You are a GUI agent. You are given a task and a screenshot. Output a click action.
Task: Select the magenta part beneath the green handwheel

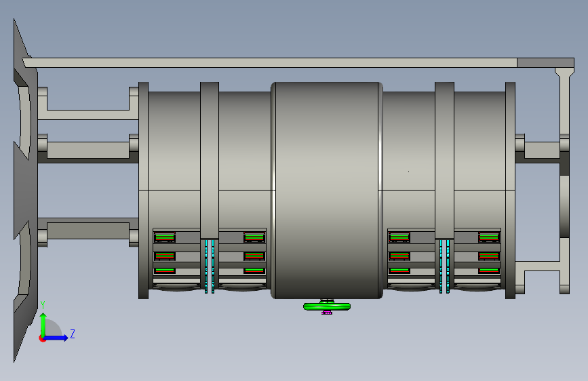coord(327,313)
